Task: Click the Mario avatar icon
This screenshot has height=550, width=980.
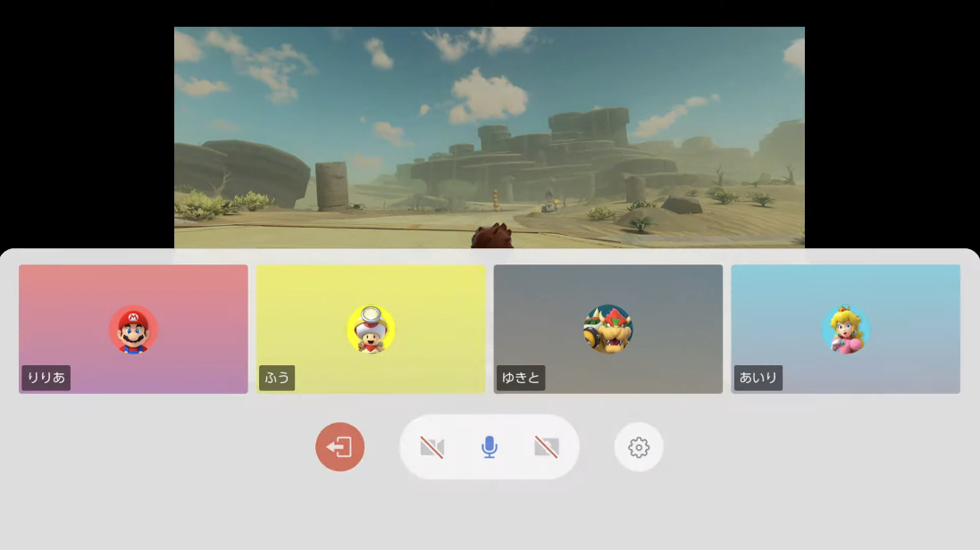Action: coord(133,329)
